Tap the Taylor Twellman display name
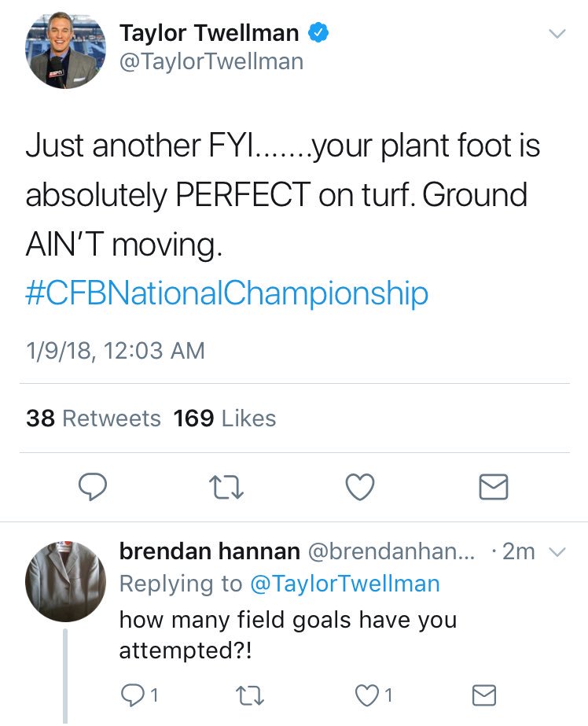This screenshot has width=588, height=726. point(209,33)
